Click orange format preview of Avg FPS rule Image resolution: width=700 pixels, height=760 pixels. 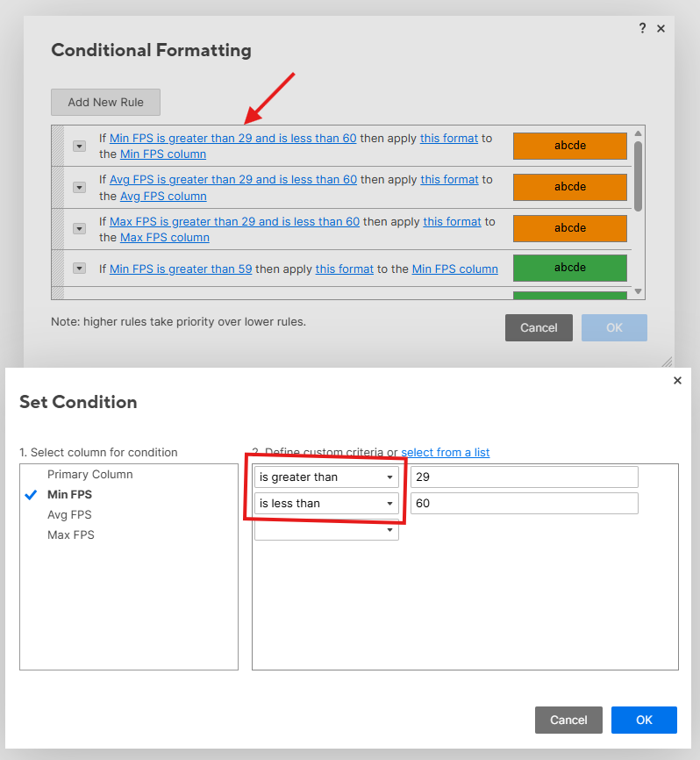pyautogui.click(x=570, y=187)
